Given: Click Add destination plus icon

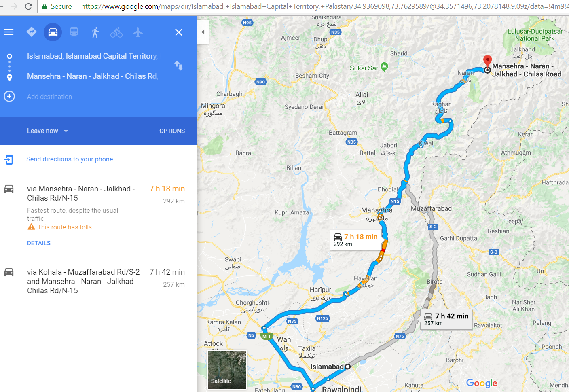Looking at the screenshot, I should (9, 96).
